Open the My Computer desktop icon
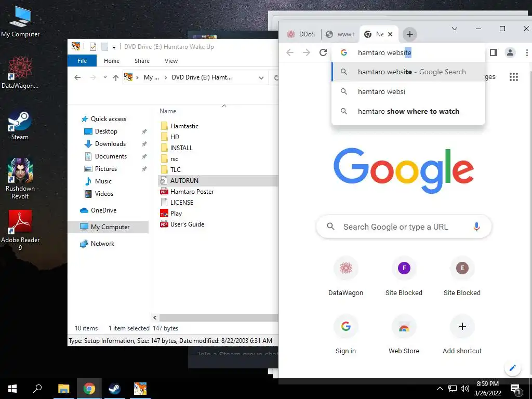 [20, 21]
